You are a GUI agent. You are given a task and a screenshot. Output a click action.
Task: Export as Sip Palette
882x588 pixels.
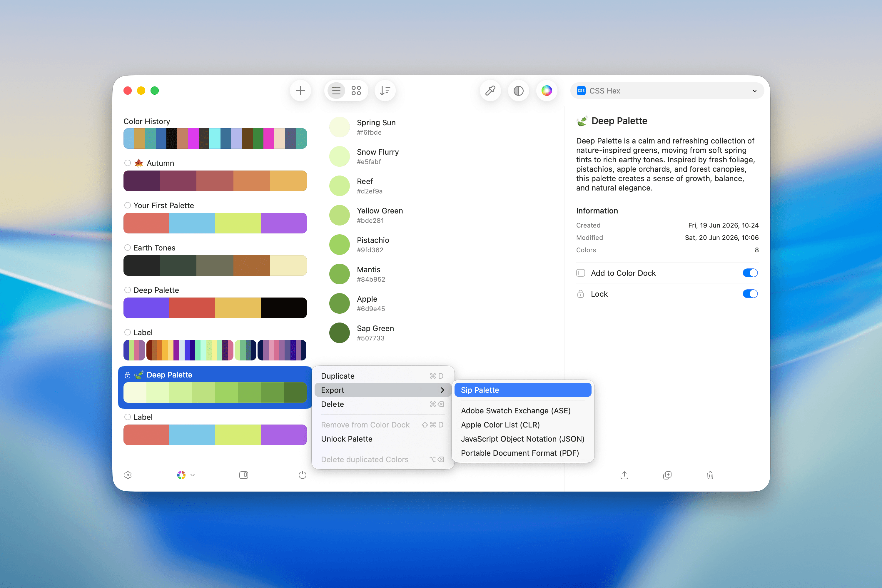pyautogui.click(x=523, y=390)
